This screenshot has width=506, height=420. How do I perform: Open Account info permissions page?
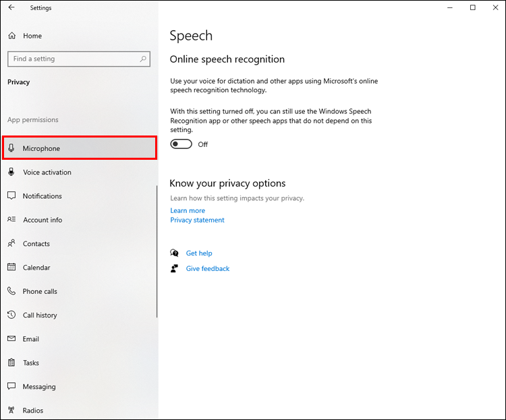click(x=43, y=220)
